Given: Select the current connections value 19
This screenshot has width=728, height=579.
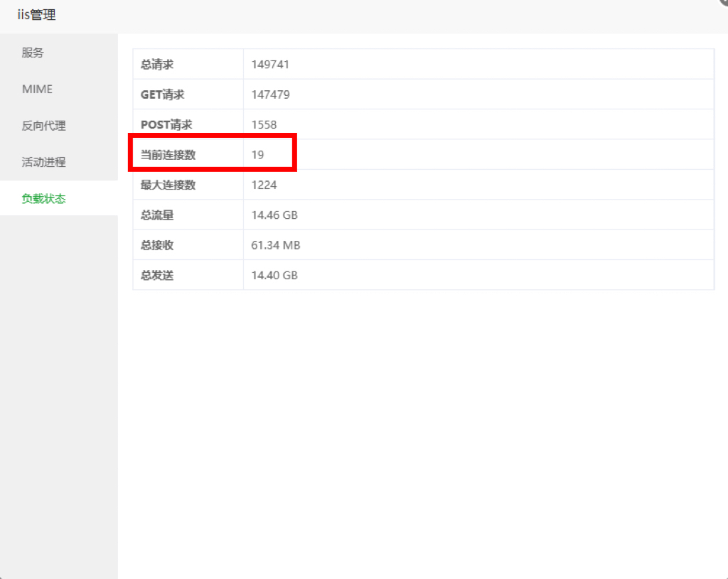Looking at the screenshot, I should [257, 154].
